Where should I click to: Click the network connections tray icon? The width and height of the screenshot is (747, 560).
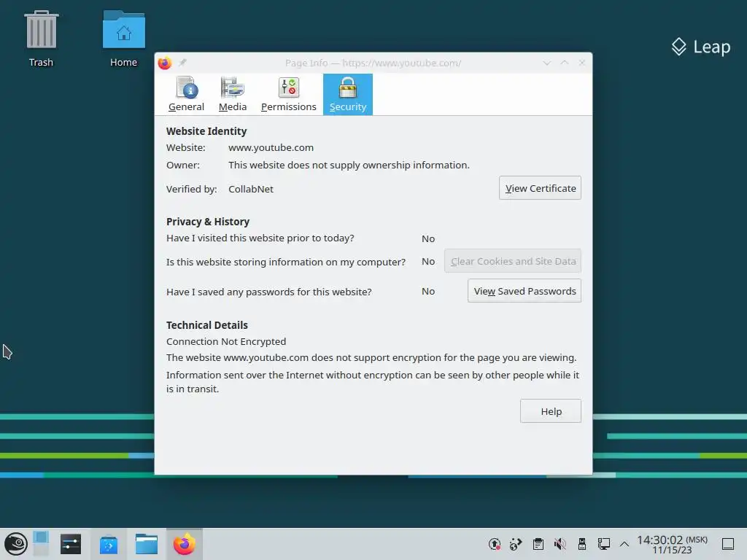click(603, 544)
